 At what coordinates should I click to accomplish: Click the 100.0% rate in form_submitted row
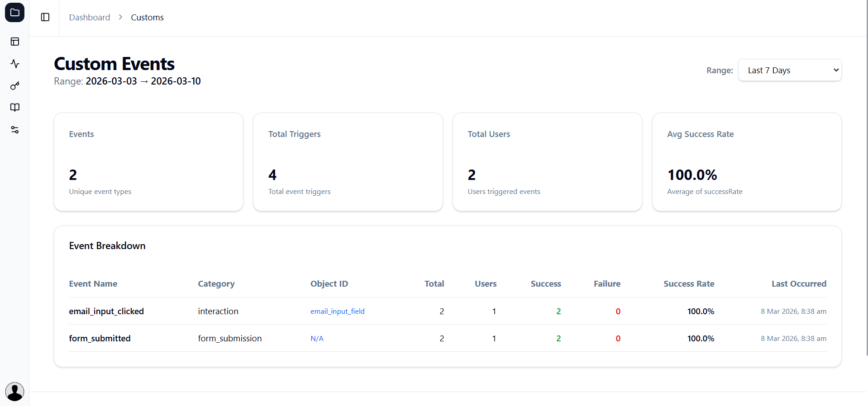(x=701, y=338)
